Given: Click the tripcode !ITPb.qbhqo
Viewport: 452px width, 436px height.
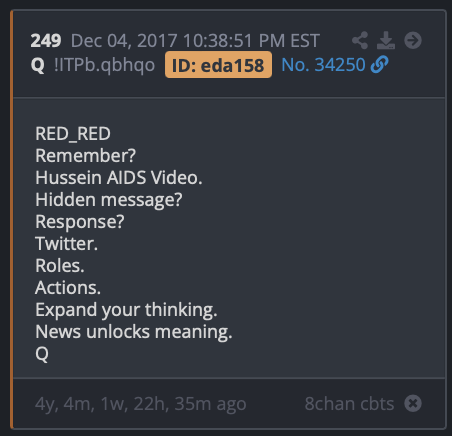Looking at the screenshot, I should pos(104,65).
